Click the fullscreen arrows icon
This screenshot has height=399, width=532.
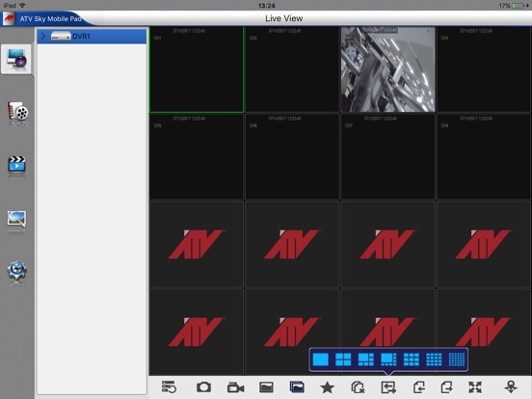tap(475, 387)
